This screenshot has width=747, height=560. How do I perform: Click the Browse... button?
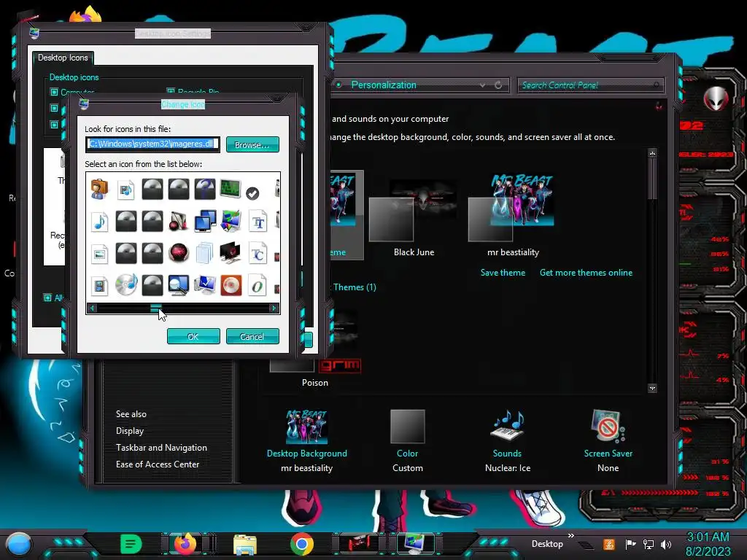tap(252, 145)
